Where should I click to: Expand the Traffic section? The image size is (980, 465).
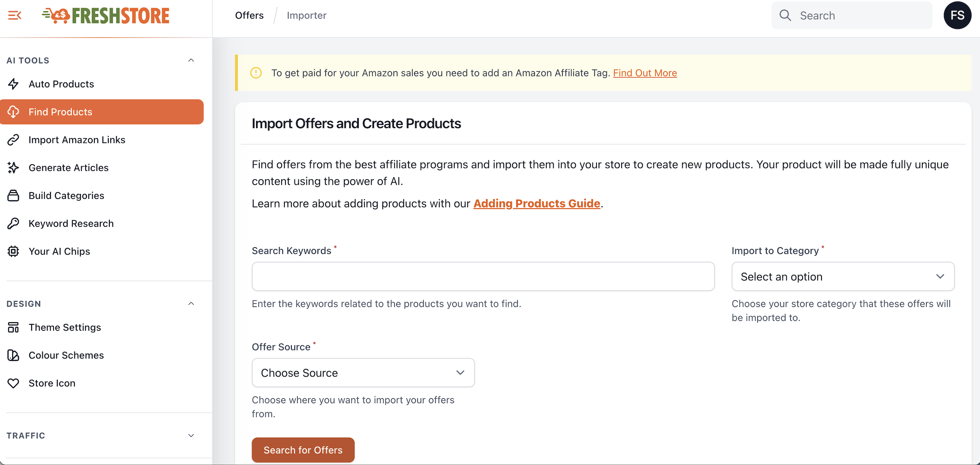[191, 435]
